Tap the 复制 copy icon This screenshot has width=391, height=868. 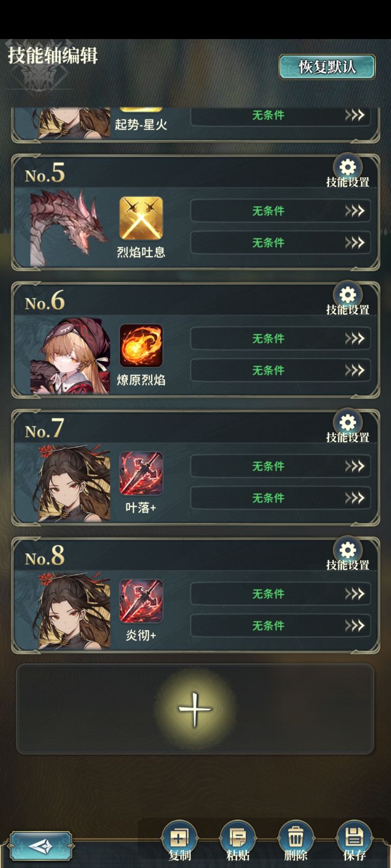[x=179, y=838]
